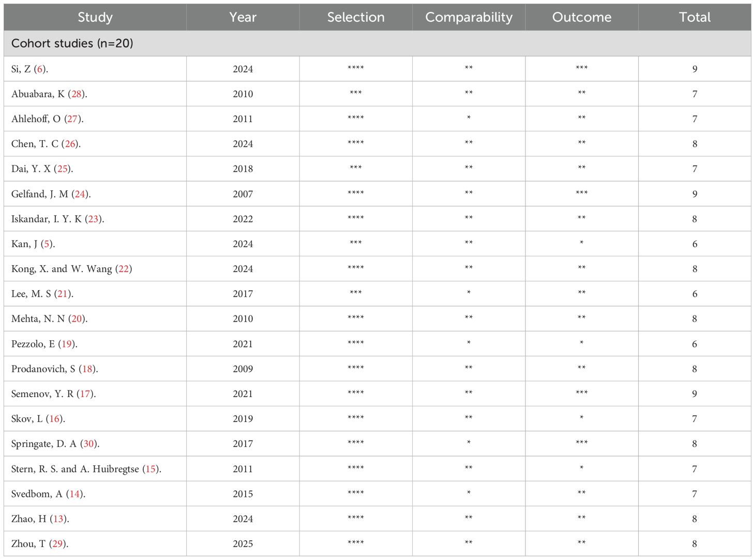Screen dimensions: 755x560
Task: Select year 2022 in the Iskandar row
Action: [x=243, y=219]
